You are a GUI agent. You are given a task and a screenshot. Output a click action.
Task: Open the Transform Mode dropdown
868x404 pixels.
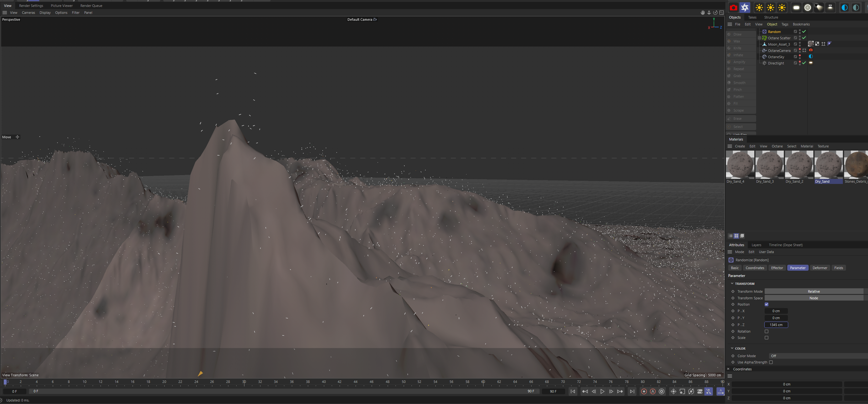pos(813,291)
